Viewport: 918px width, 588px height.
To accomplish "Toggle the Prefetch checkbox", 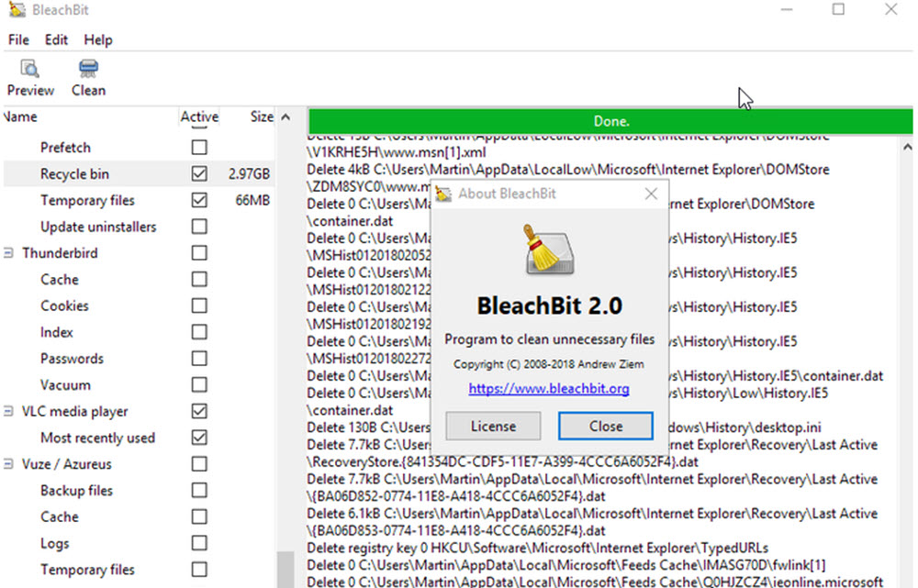I will point(199,147).
